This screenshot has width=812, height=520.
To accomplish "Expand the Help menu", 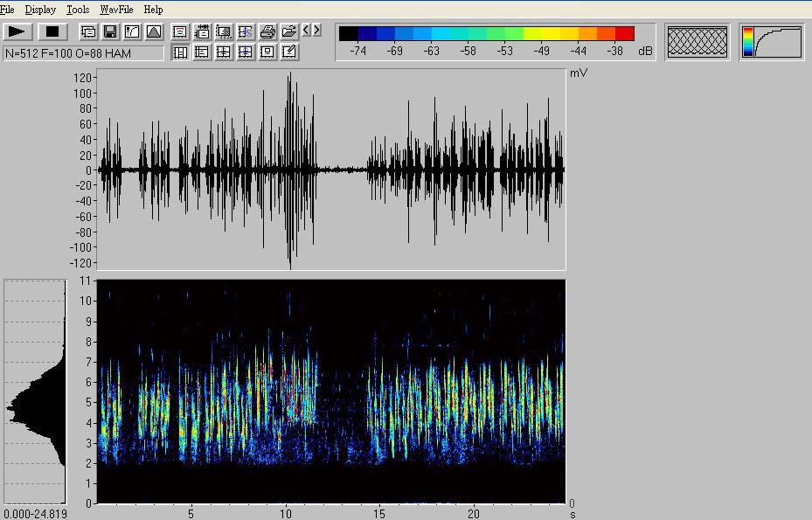I will coord(153,10).
